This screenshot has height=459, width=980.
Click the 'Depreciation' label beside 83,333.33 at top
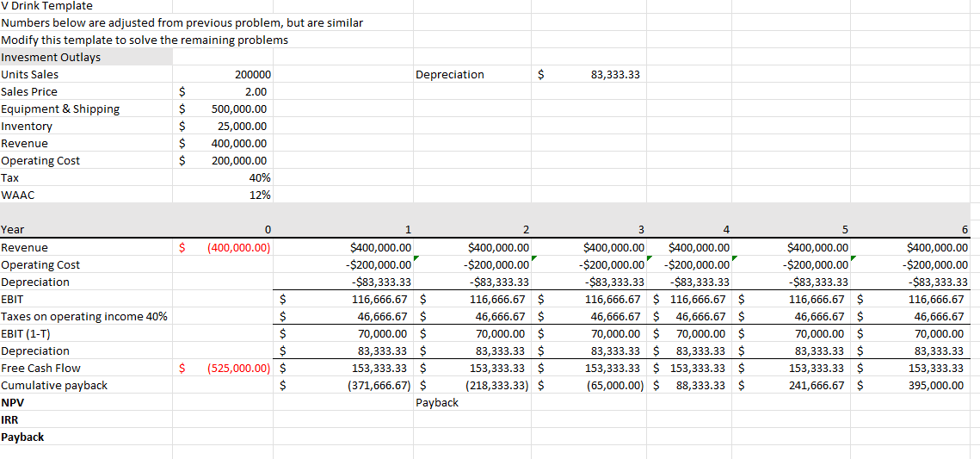pyautogui.click(x=450, y=75)
